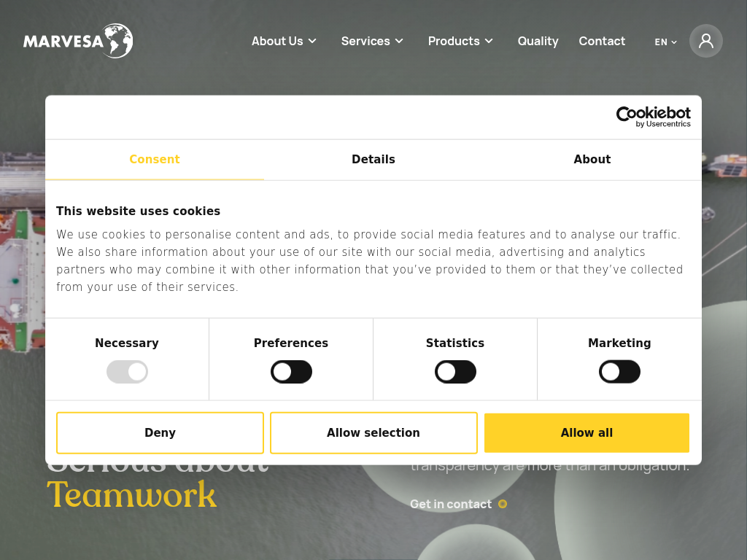Click the Allow all button

pos(587,433)
